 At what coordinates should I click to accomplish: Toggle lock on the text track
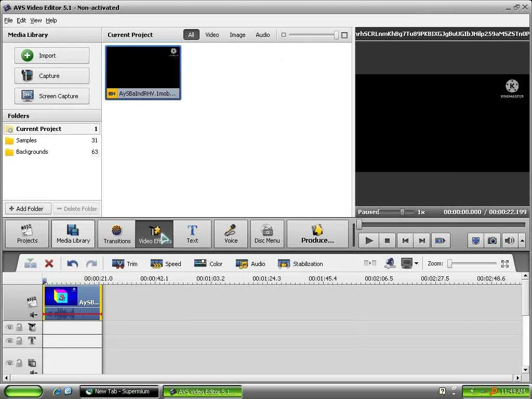(19, 341)
